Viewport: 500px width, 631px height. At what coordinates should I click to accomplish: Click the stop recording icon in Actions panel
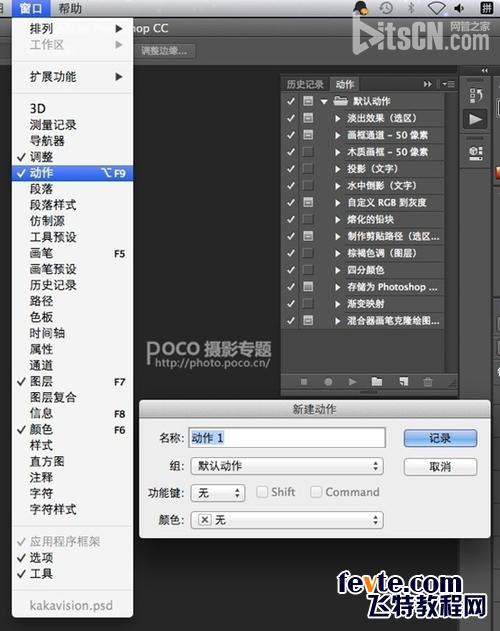304,381
